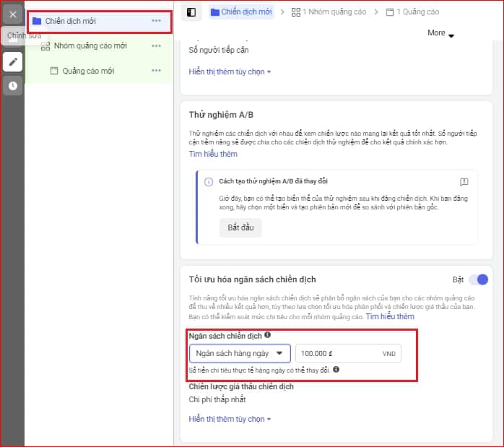Image resolution: width=504 pixels, height=447 pixels.
Task: Open three-dot menu for Chiến dịch mới
Action: click(156, 21)
